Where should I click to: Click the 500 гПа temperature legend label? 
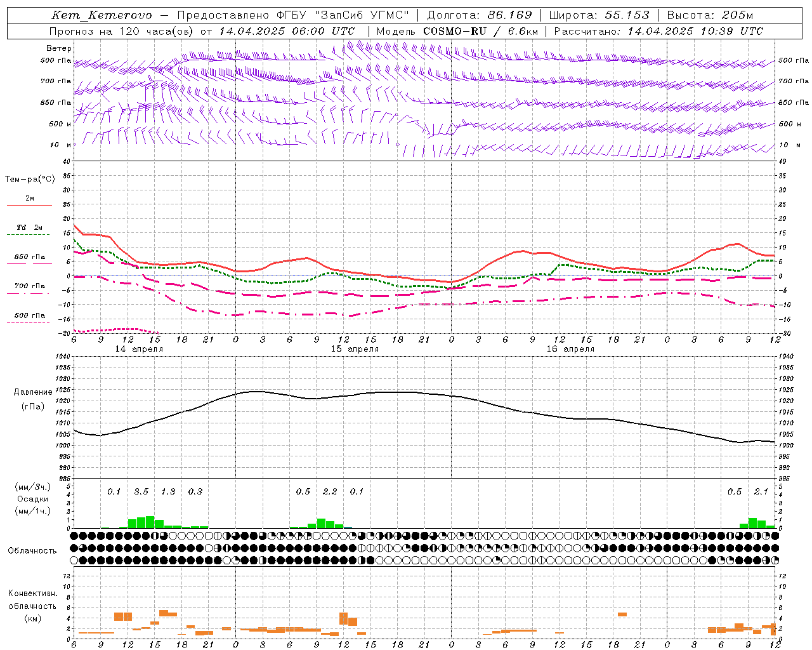click(29, 315)
